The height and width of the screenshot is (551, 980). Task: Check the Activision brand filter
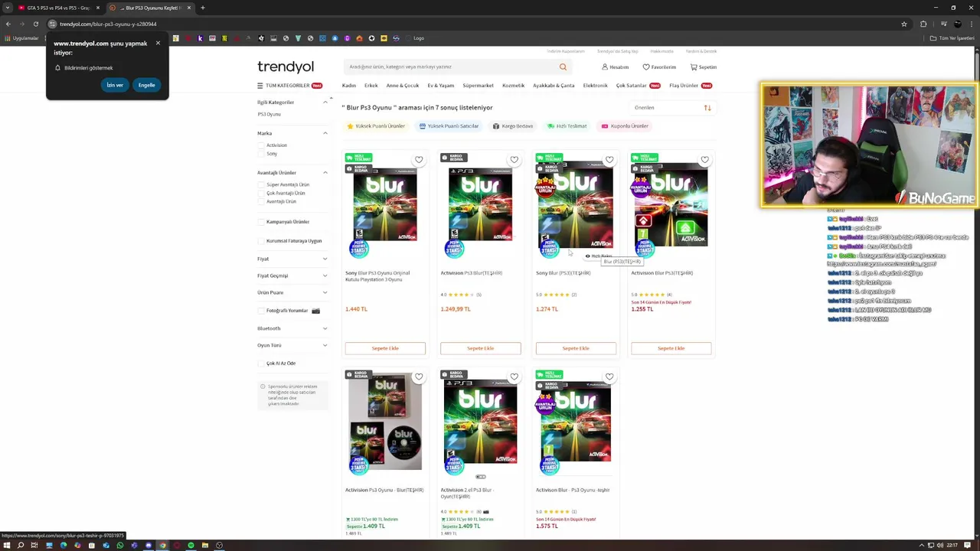point(261,145)
